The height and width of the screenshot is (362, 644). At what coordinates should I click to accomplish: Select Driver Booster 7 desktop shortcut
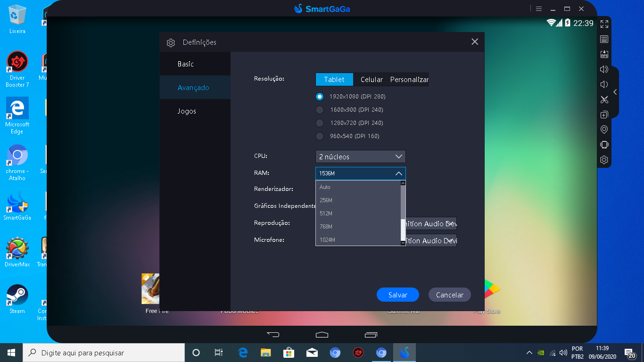pyautogui.click(x=17, y=69)
